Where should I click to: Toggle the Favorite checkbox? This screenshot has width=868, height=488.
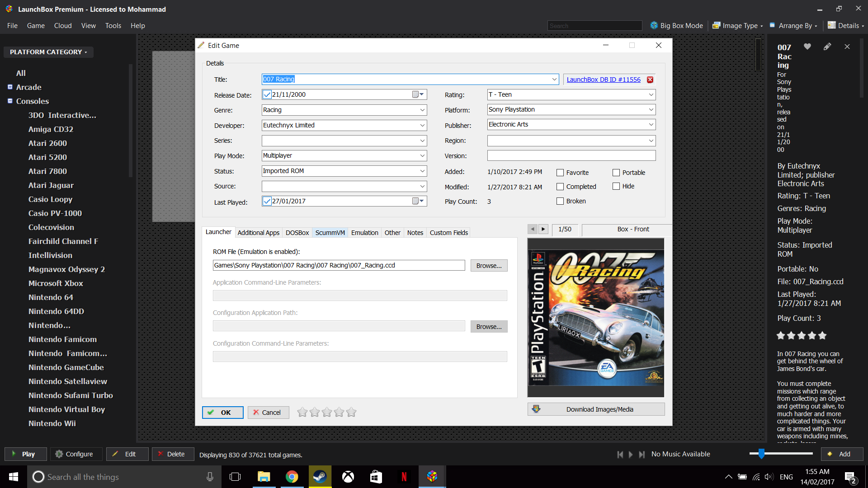(x=560, y=173)
